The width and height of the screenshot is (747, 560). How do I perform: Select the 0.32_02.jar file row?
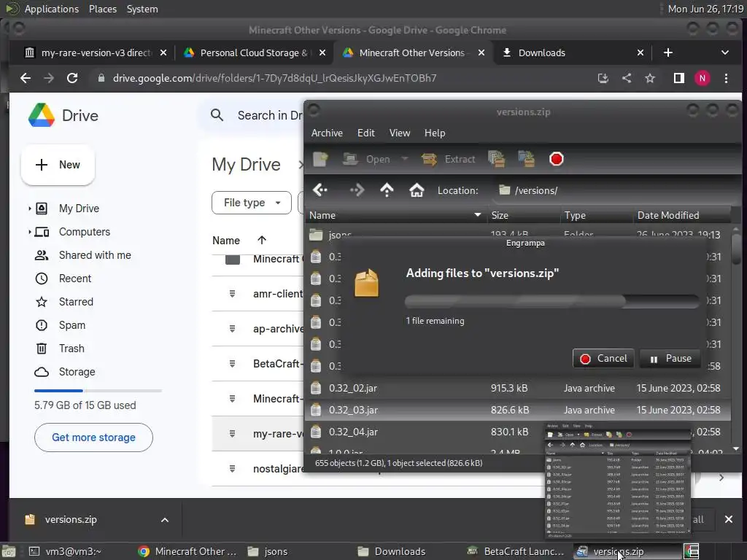[517, 388]
